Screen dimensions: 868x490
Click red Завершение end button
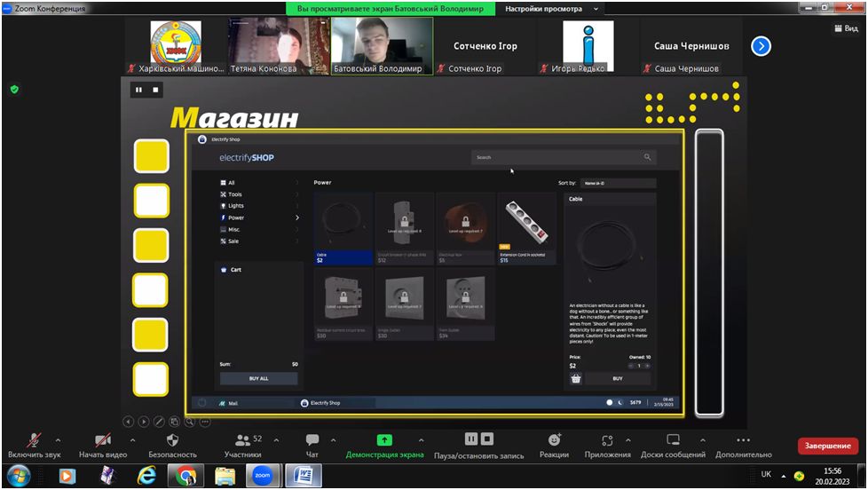827,446
